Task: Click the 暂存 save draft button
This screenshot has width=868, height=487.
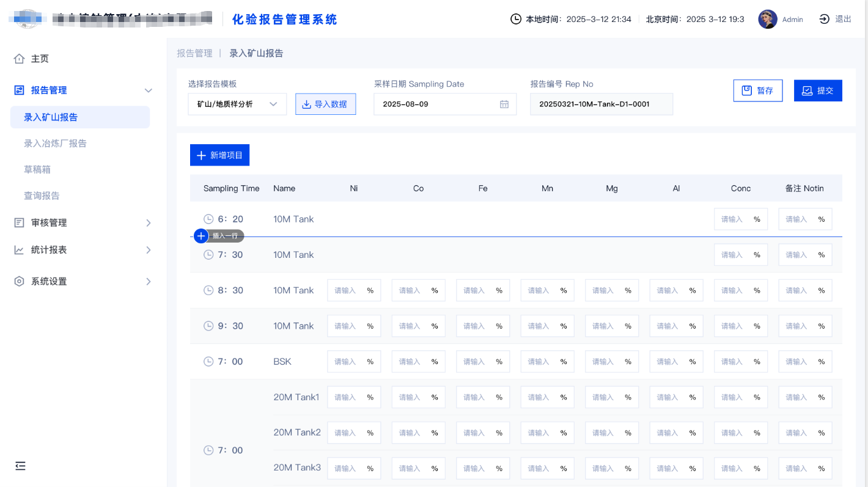Action: pyautogui.click(x=757, y=90)
